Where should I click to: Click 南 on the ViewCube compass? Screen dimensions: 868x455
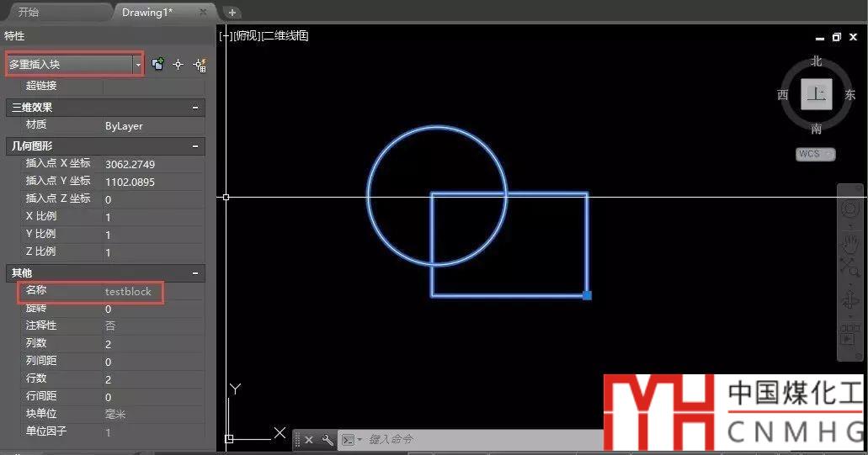[x=817, y=129]
